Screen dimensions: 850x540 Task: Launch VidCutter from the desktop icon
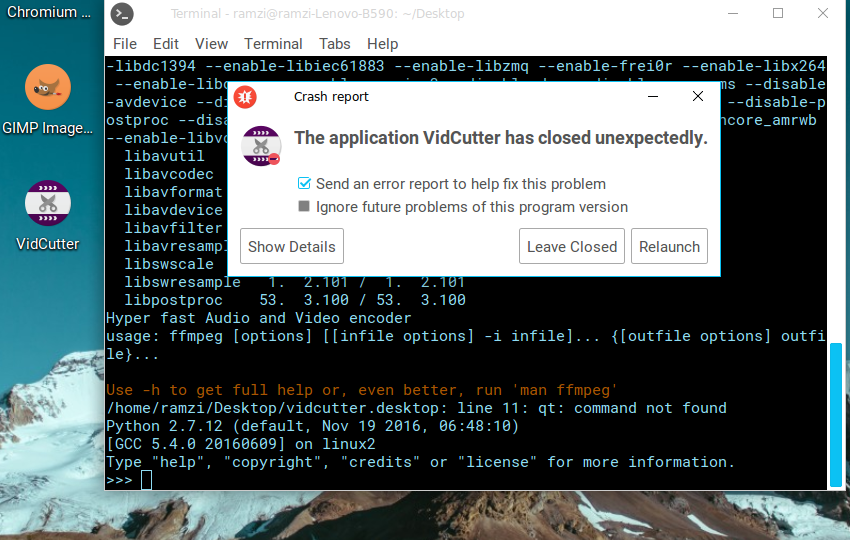point(47,204)
